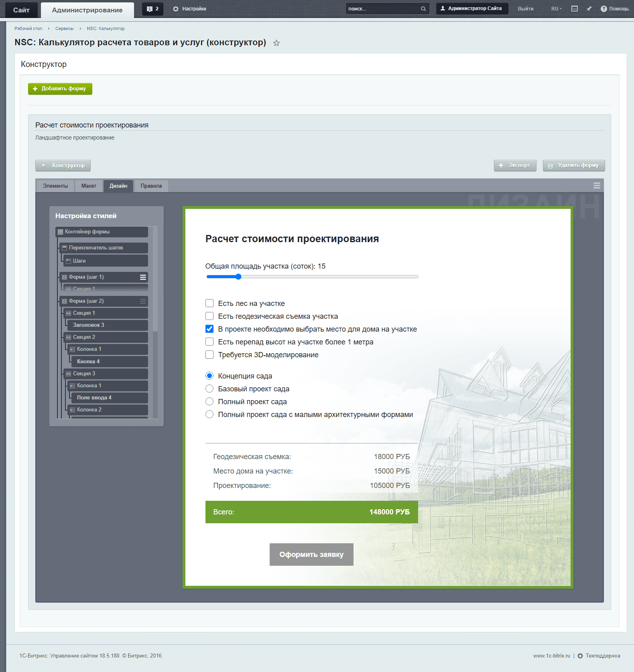Switch to the Элементы tab
The width and height of the screenshot is (634, 672).
(55, 186)
